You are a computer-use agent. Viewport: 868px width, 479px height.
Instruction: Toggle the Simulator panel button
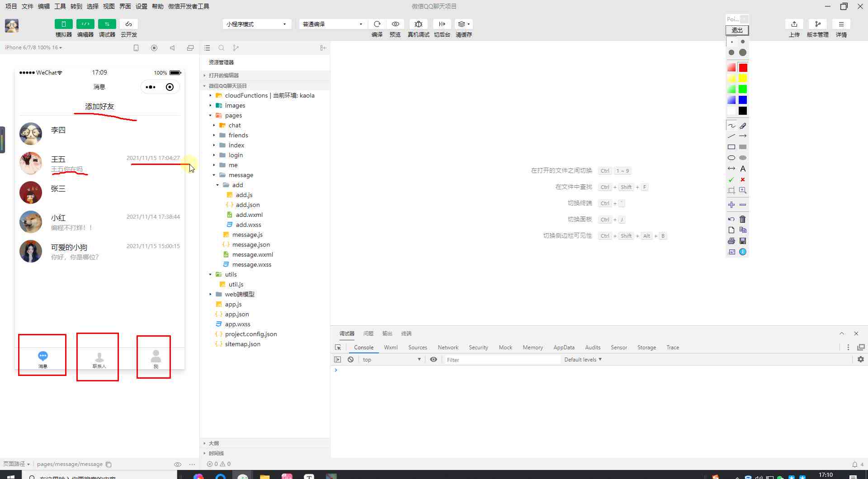(63, 24)
